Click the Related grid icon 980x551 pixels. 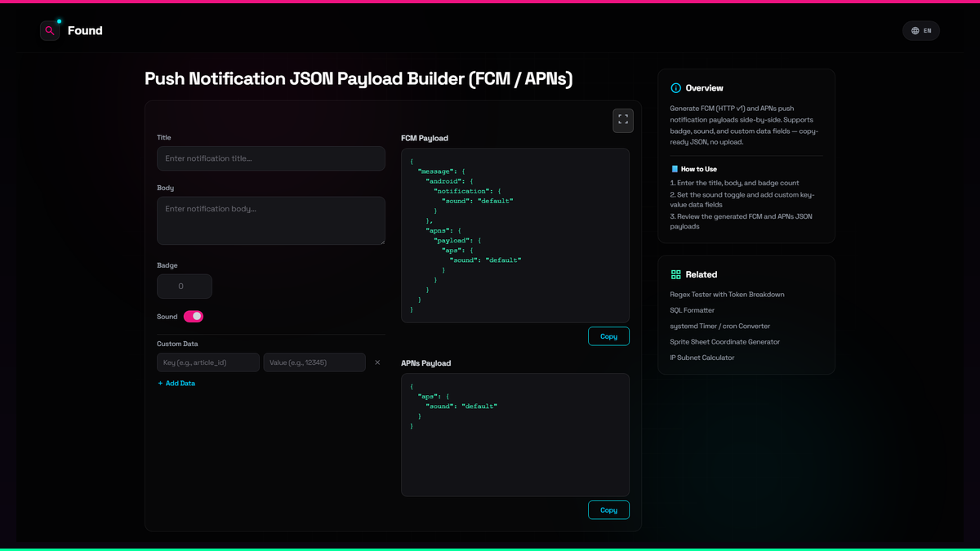tap(675, 275)
